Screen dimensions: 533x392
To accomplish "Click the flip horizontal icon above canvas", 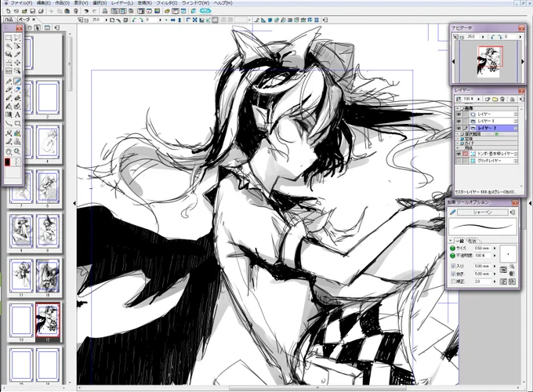I will pos(172,20).
